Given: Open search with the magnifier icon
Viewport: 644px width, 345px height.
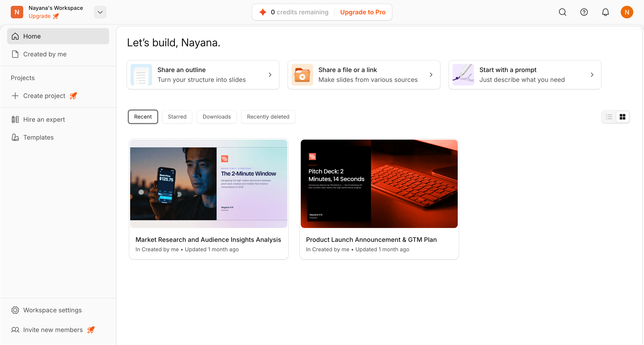Looking at the screenshot, I should [x=562, y=12].
